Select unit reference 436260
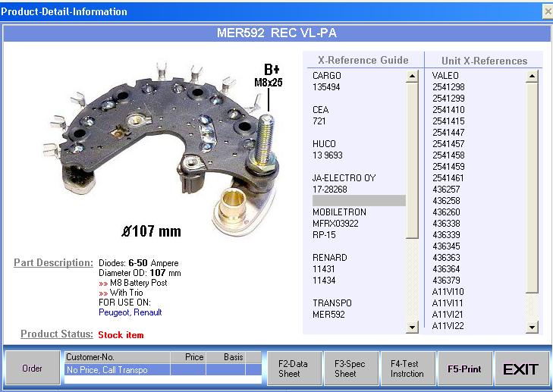 (x=446, y=212)
